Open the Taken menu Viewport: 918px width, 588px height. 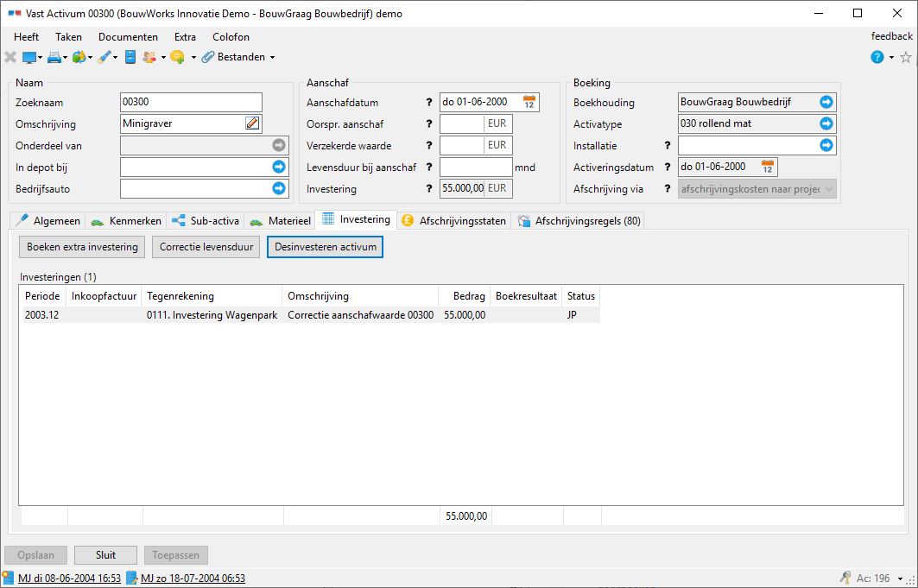coord(68,37)
